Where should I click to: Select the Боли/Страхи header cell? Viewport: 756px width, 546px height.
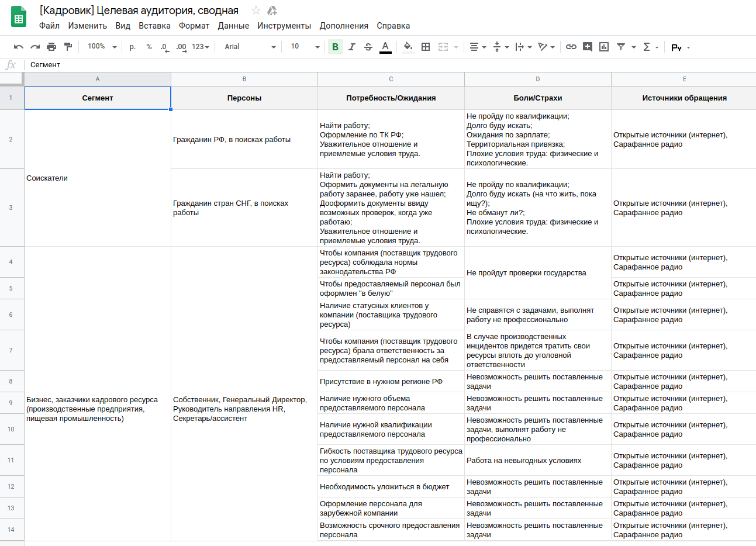click(538, 98)
